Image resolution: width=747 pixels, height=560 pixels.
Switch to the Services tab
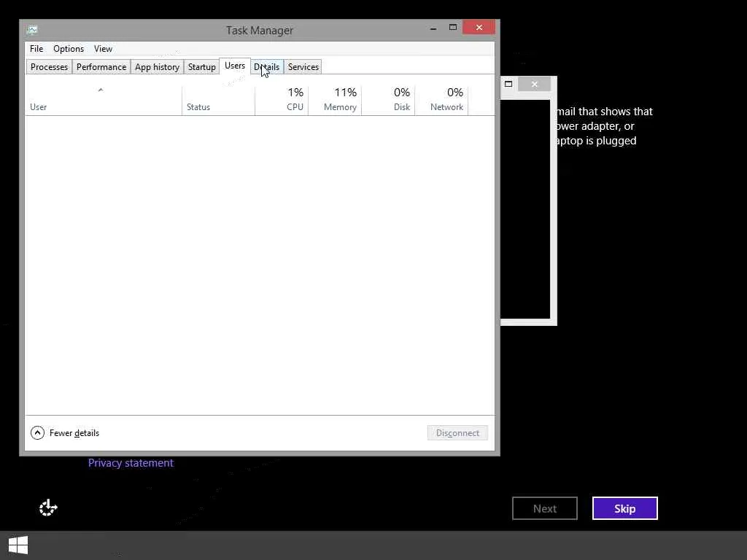(303, 67)
